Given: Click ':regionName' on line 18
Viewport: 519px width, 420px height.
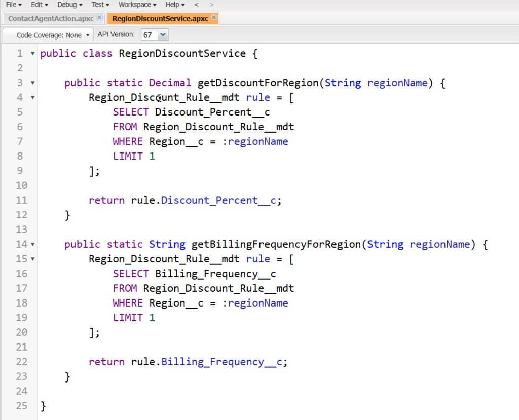Looking at the screenshot, I should pos(255,303).
